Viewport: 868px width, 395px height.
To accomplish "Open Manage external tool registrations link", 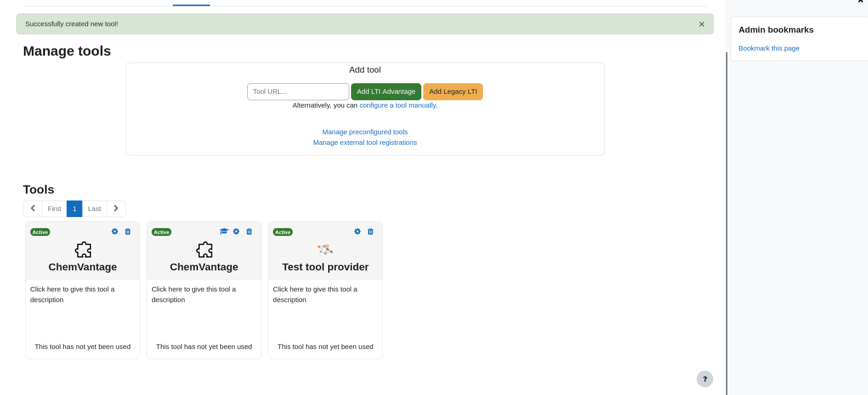I will click(365, 143).
